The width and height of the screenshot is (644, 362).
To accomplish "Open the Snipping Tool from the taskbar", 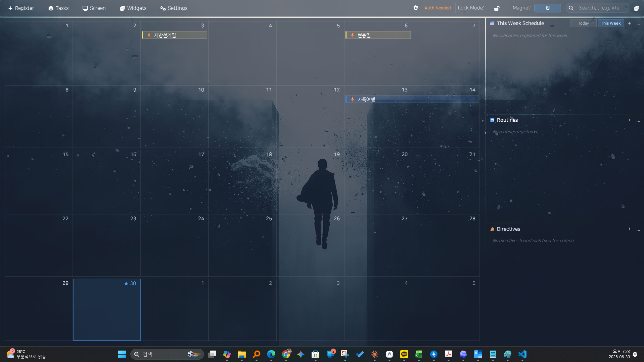I will pyautogui.click(x=345, y=354).
